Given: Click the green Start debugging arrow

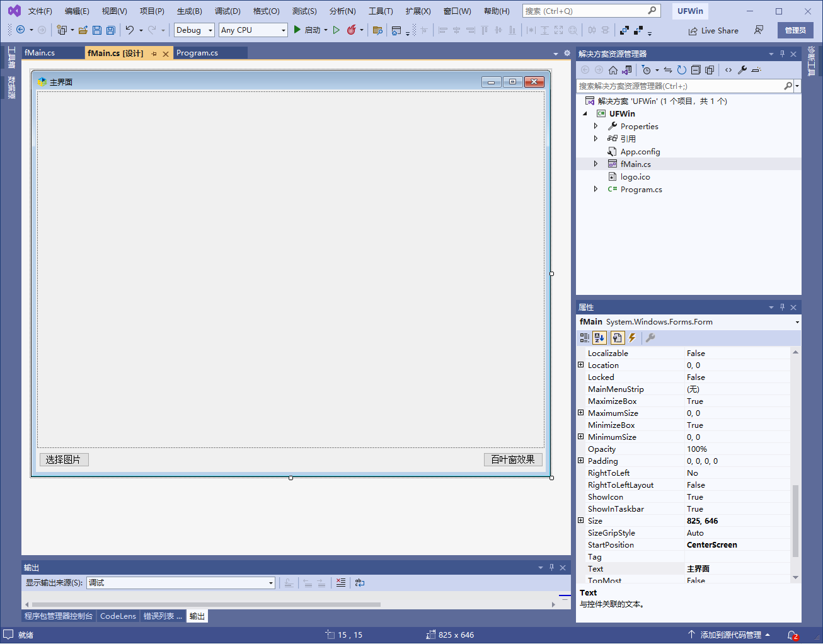Looking at the screenshot, I should [297, 30].
